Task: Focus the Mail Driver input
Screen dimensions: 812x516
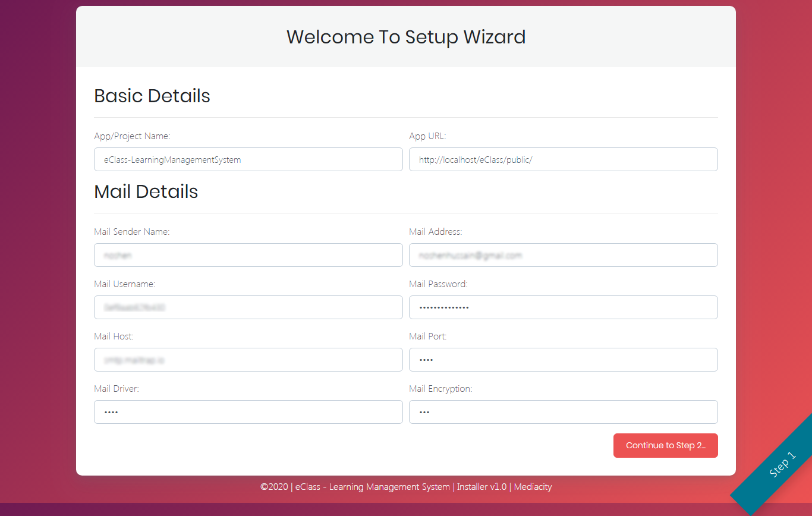Action: (248, 412)
